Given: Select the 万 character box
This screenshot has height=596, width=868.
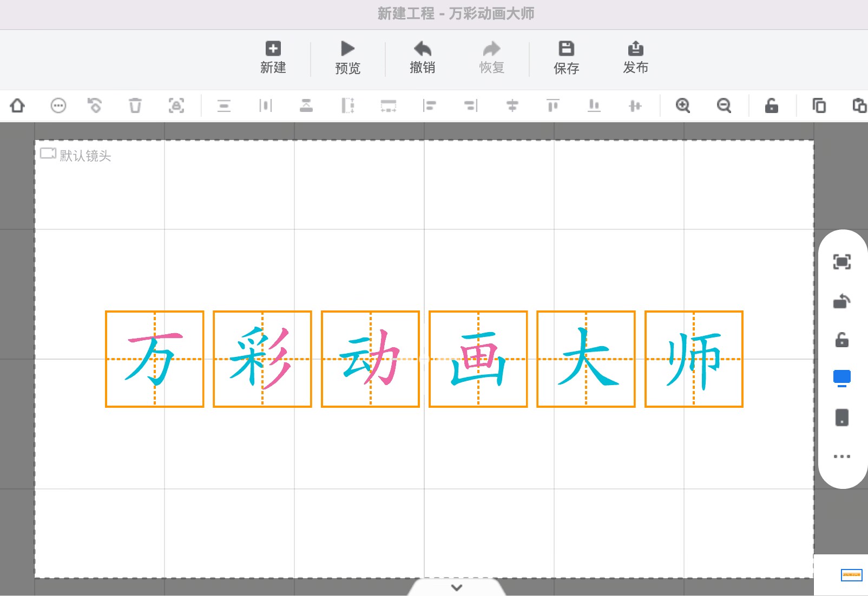Looking at the screenshot, I should (x=155, y=359).
